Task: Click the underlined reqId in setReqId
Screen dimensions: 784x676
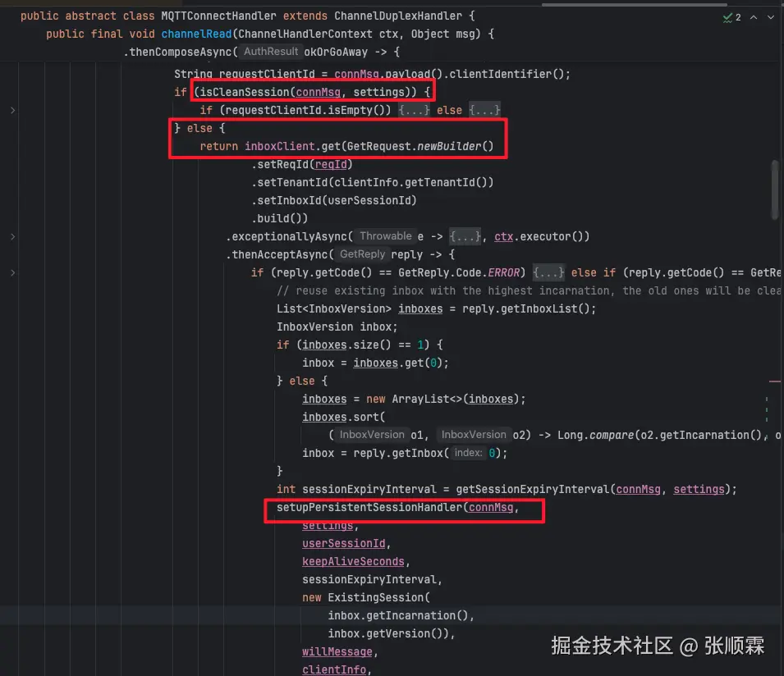Action: [x=330, y=164]
